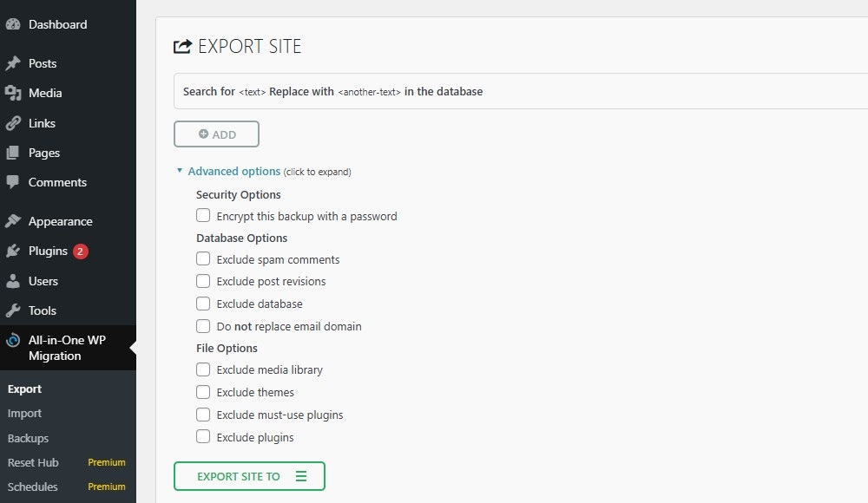
Task: Click the Posts pushpin icon
Action: pos(13,63)
